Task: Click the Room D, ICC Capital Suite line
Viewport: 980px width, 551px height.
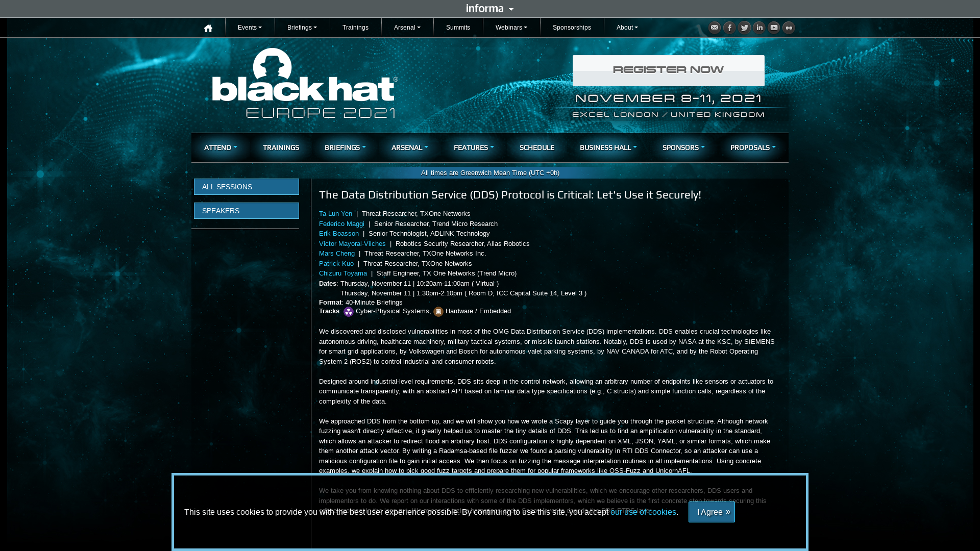Action: click(x=463, y=293)
